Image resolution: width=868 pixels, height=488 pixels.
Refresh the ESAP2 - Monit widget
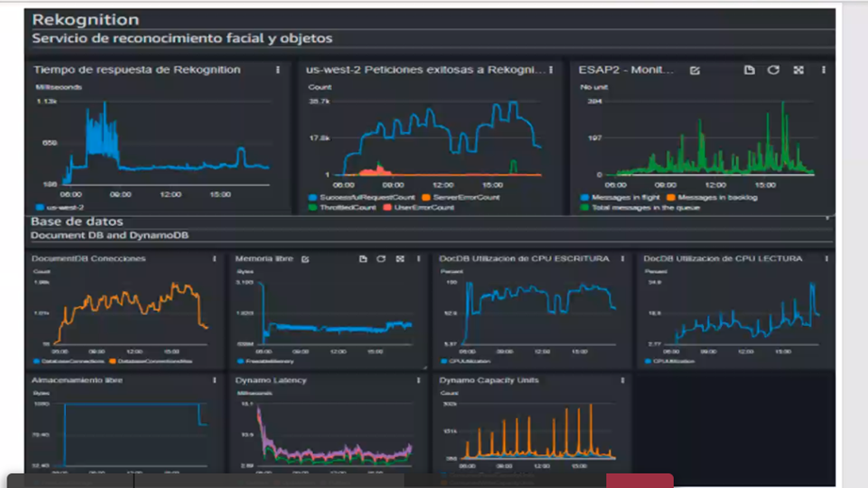(x=774, y=70)
